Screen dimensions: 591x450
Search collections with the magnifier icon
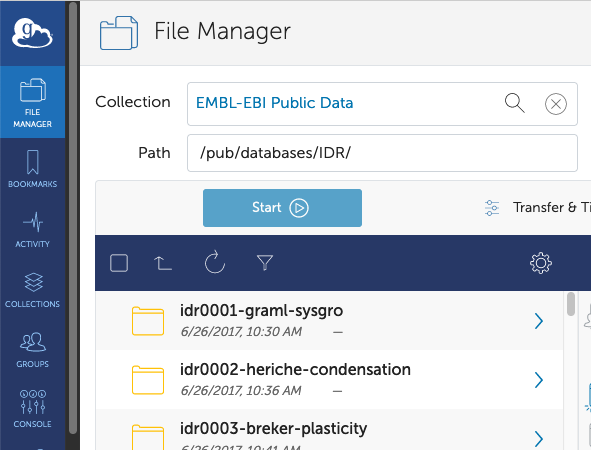tap(514, 103)
